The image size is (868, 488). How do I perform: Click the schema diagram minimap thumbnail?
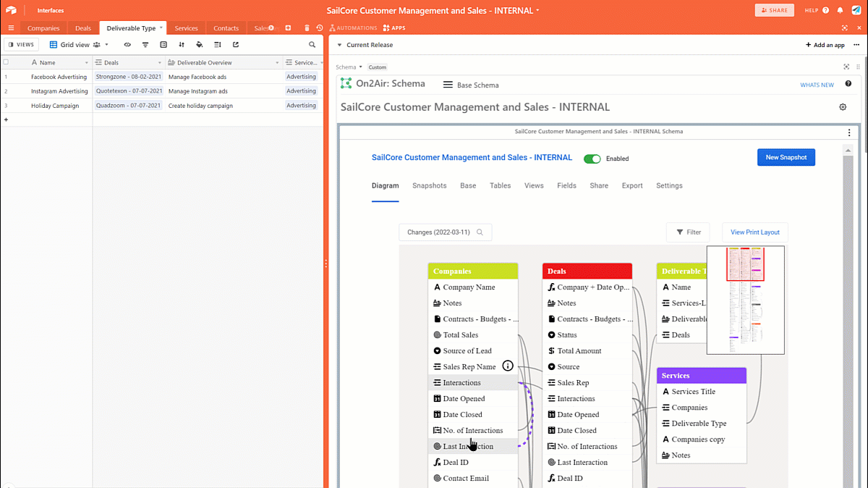click(745, 300)
